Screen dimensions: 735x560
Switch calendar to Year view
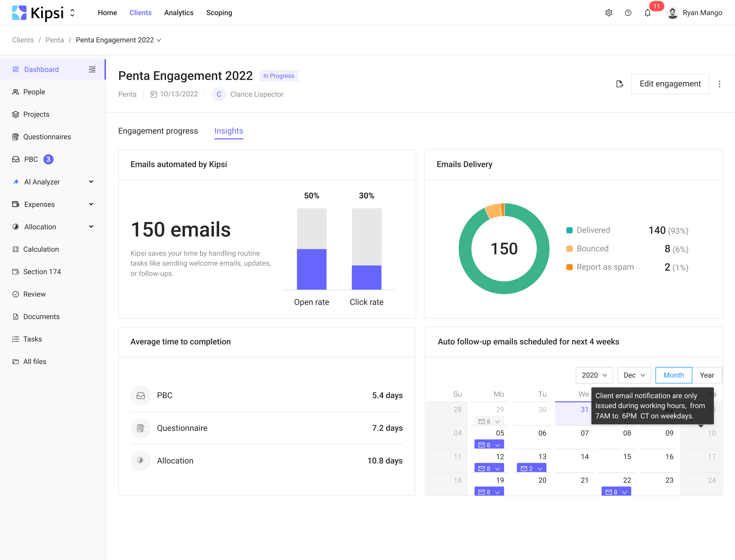point(707,375)
